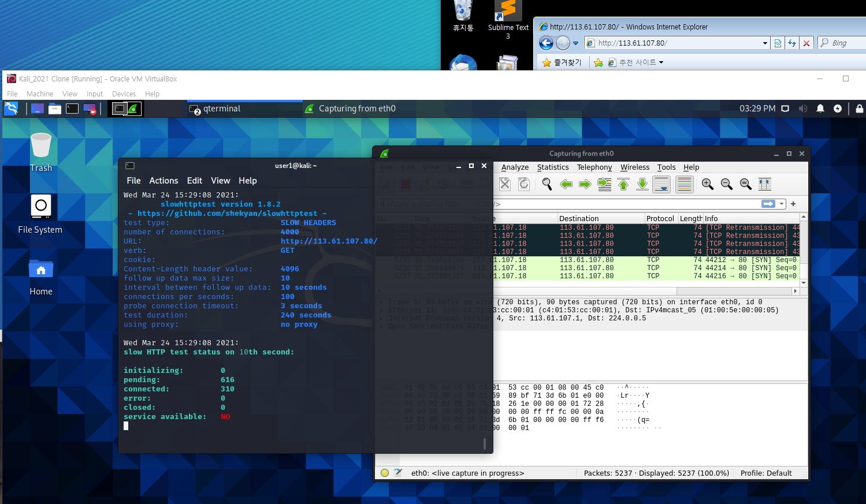Go to previous packet green arrow
The image size is (866, 504).
tap(566, 184)
